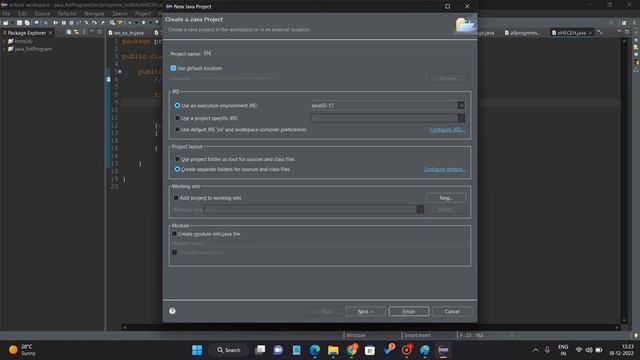Viewport: 640px width, 360px height.
Task: Open Edit menu in Eclipse
Action: point(22,13)
